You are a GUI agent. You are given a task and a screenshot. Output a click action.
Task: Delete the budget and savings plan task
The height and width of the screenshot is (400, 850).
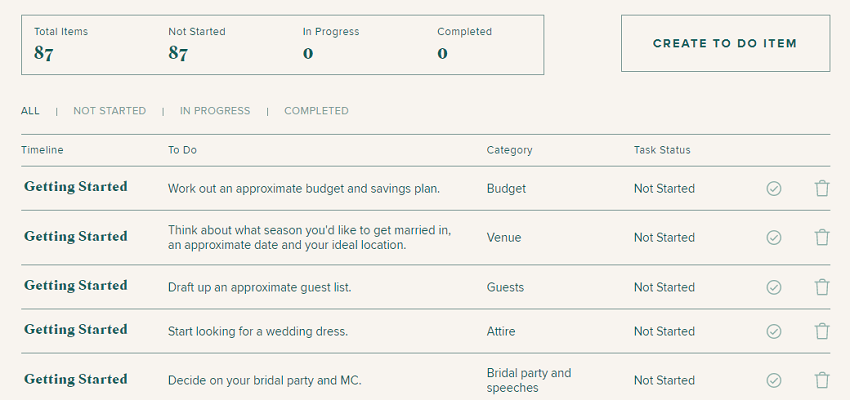pyautogui.click(x=822, y=188)
